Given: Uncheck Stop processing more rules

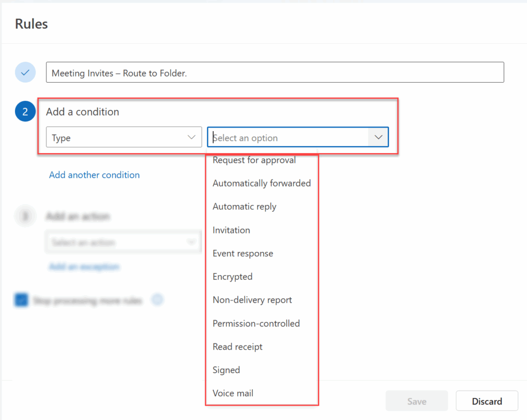Looking at the screenshot, I should [x=20, y=300].
